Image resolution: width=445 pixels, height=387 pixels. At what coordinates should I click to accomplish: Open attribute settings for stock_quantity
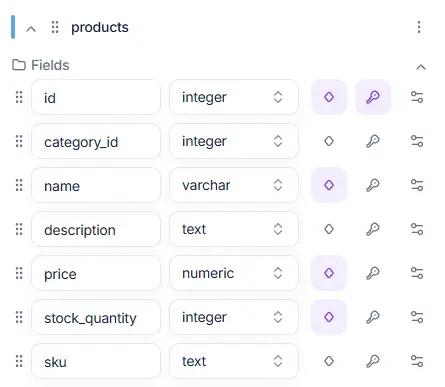(x=417, y=317)
